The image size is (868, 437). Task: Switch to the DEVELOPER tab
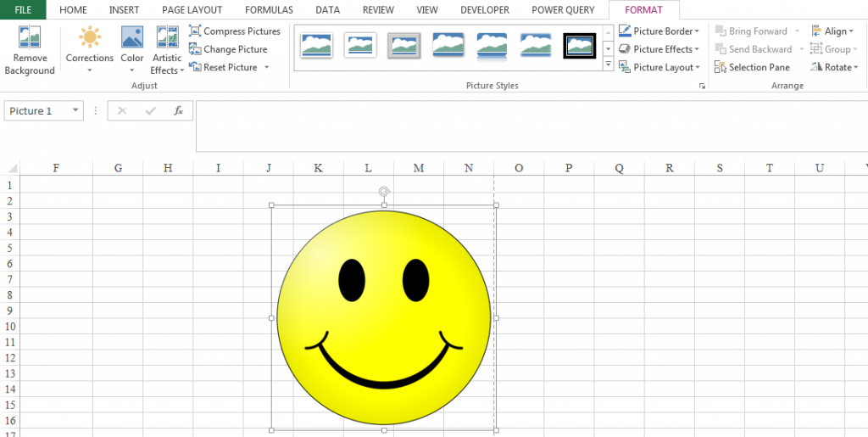click(485, 10)
